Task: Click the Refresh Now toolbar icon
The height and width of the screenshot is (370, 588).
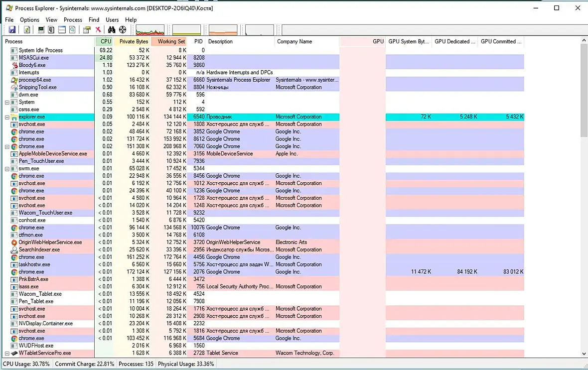Action: coord(27,29)
